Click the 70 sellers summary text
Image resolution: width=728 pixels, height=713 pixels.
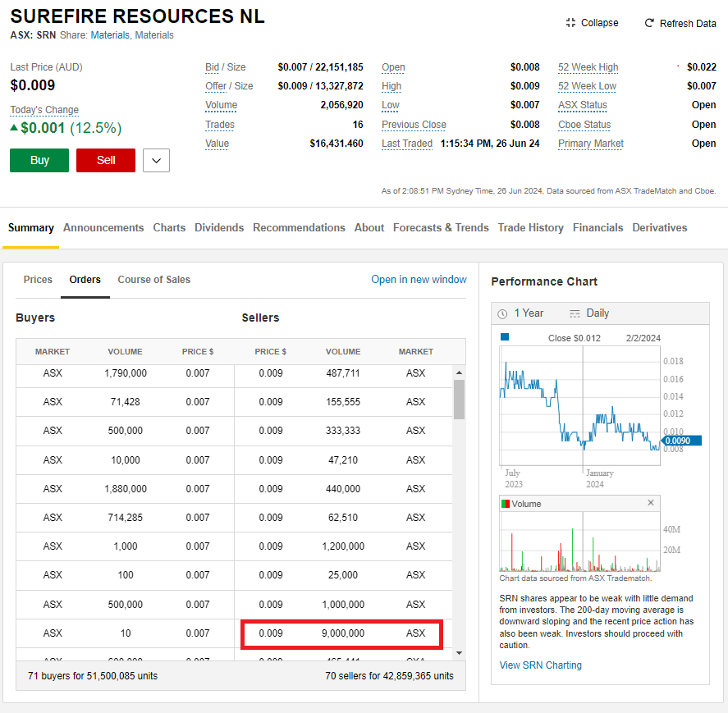(389, 676)
